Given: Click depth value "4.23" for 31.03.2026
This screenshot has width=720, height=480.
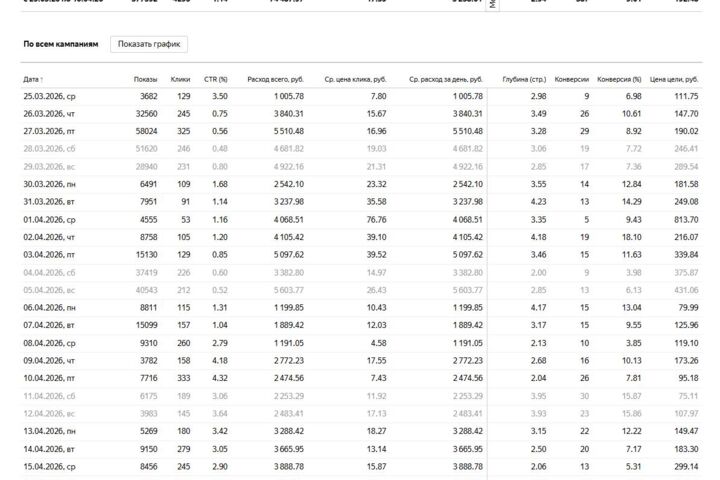Looking at the screenshot, I should point(539,202).
